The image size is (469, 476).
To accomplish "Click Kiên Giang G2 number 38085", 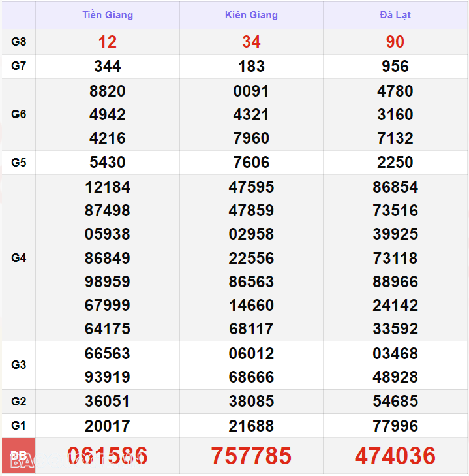I will [251, 401].
